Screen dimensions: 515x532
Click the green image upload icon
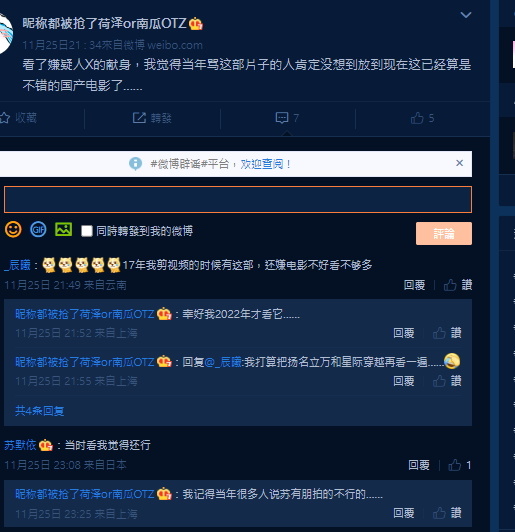tap(63, 229)
